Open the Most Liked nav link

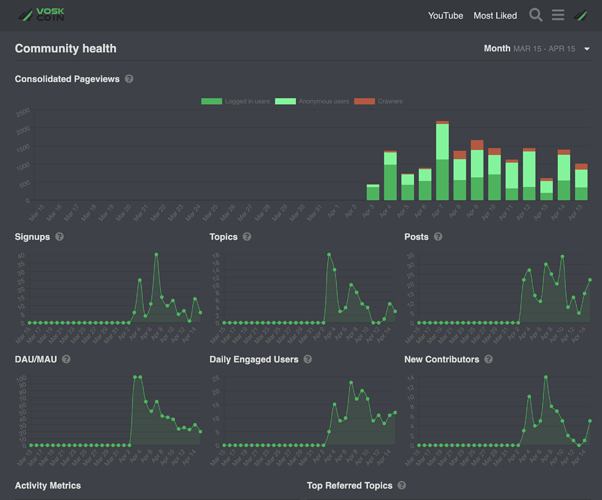tap(495, 16)
